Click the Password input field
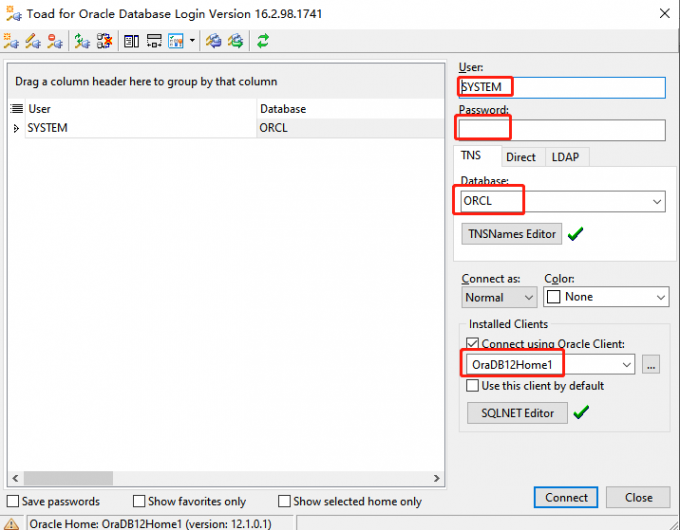 point(561,130)
